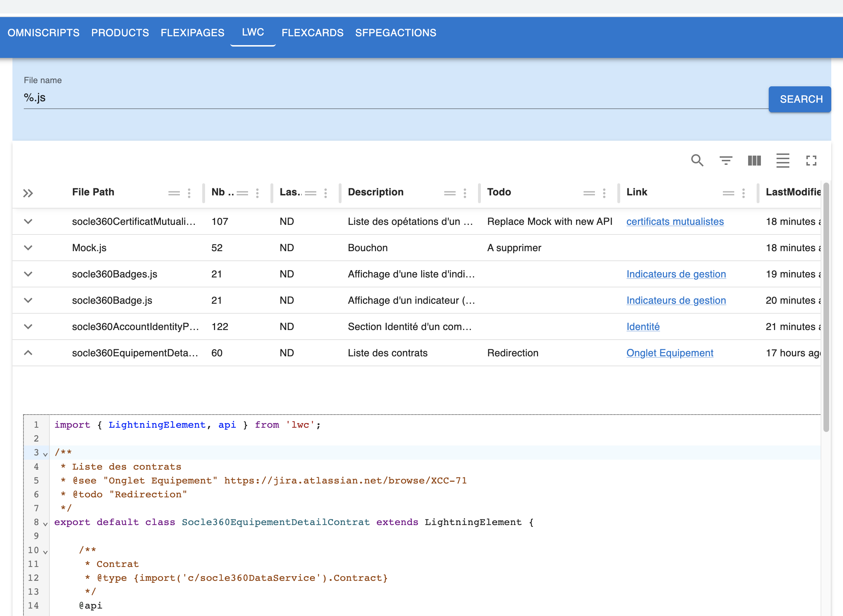Sort by Description column header
The image size is (843, 616).
[376, 192]
